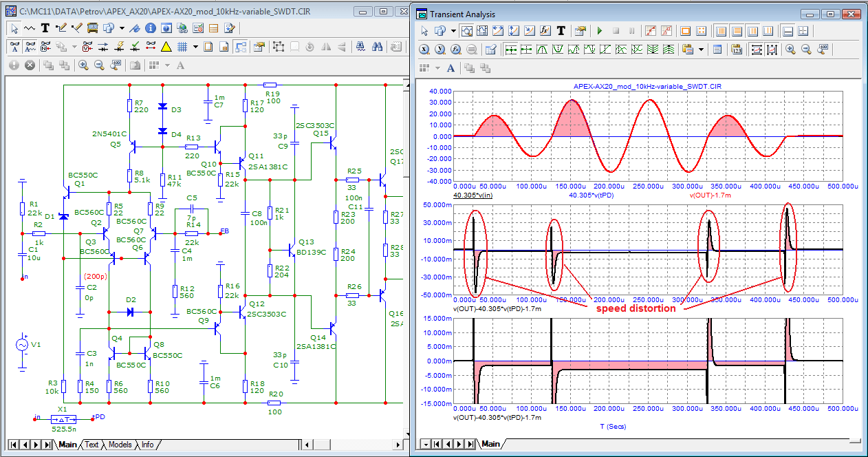Click last-tab scroll button in schematic tab bar

[47, 445]
